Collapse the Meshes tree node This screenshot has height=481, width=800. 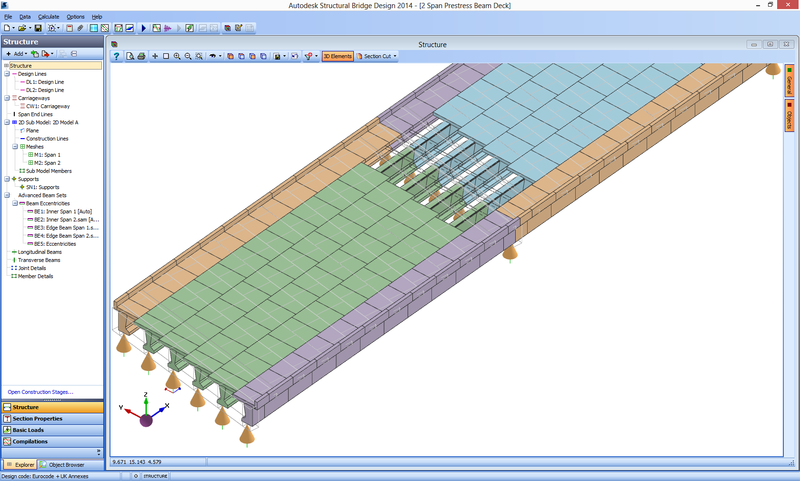15,146
